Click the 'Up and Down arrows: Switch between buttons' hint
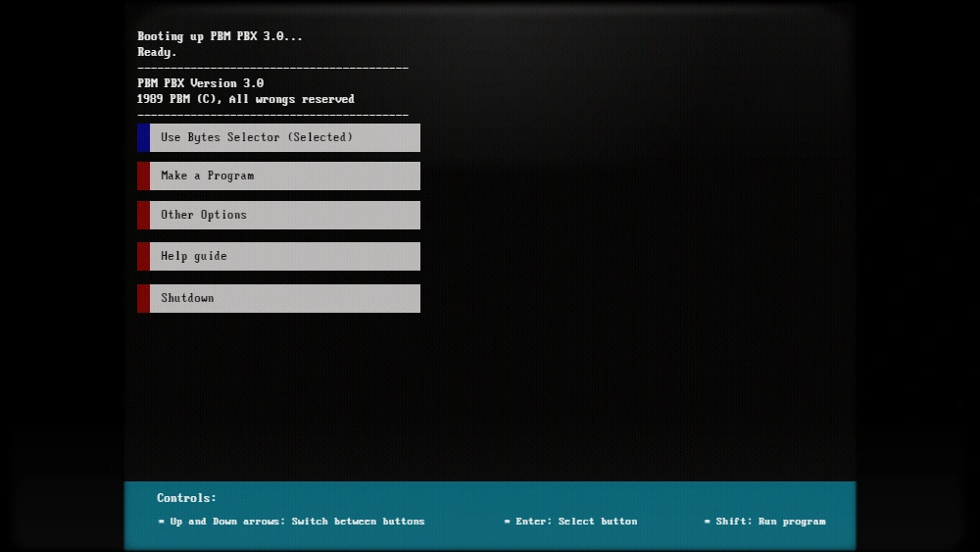980x552 pixels. point(291,522)
